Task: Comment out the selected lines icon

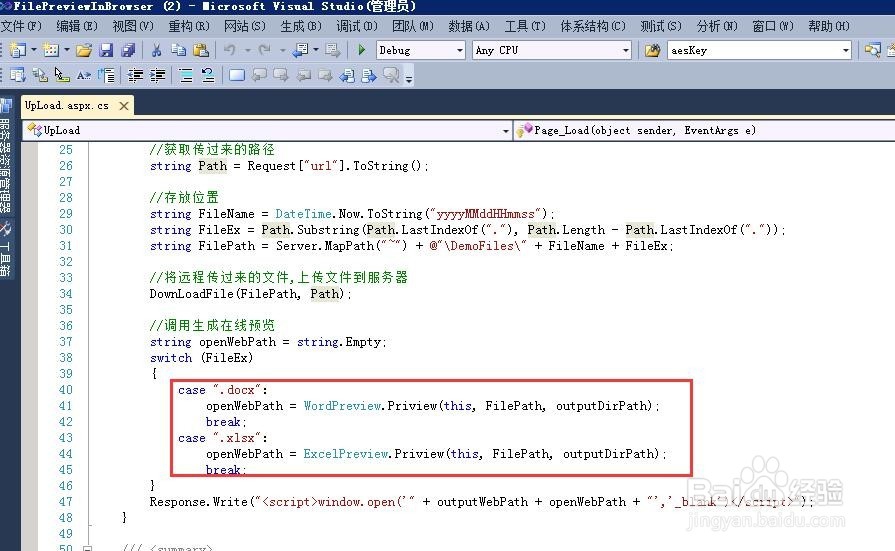Action: pyautogui.click(x=186, y=75)
